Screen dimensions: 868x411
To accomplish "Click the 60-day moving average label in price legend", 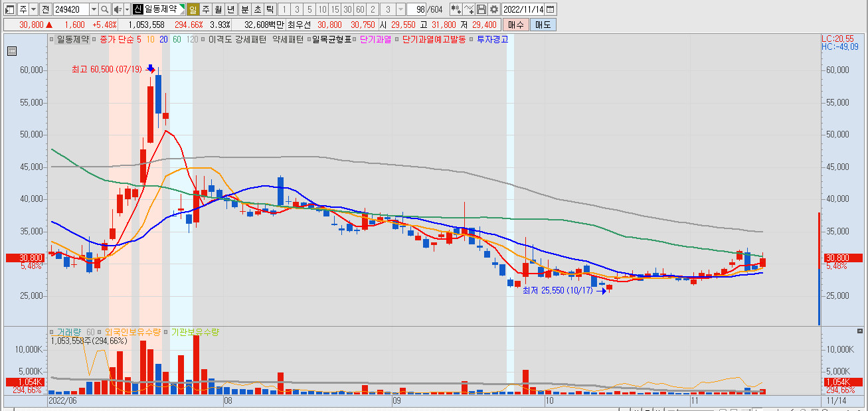I will click(177, 40).
